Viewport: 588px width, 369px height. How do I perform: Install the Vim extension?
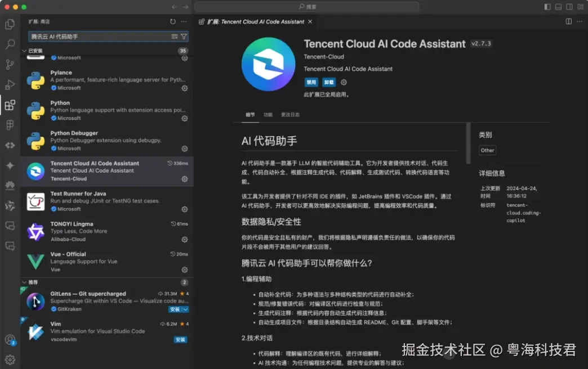[180, 340]
